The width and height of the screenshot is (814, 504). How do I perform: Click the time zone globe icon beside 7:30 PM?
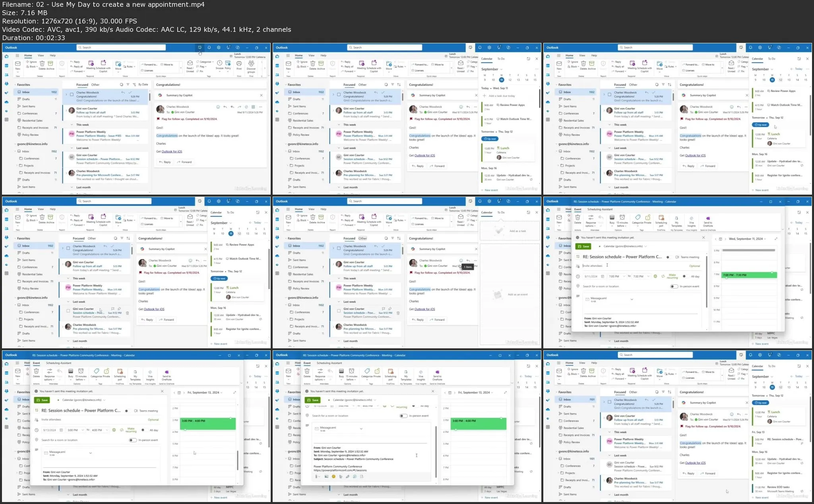(655, 276)
